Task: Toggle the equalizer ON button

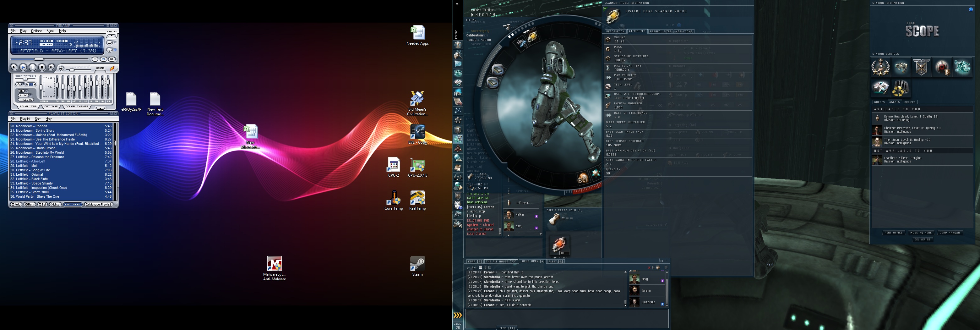Action: point(21,91)
